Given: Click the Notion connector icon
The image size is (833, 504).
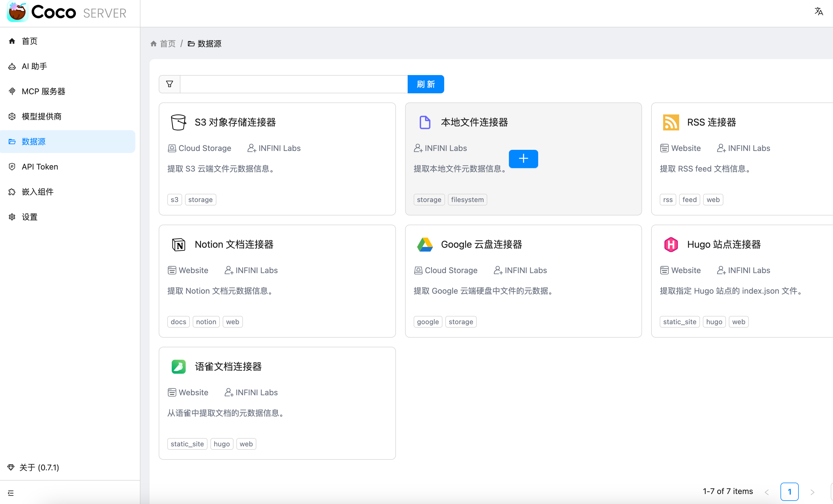Looking at the screenshot, I should pos(178,244).
